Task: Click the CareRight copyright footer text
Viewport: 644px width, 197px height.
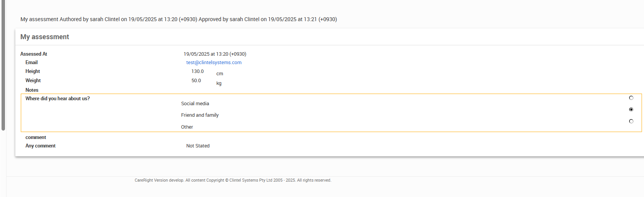Action: point(233,180)
